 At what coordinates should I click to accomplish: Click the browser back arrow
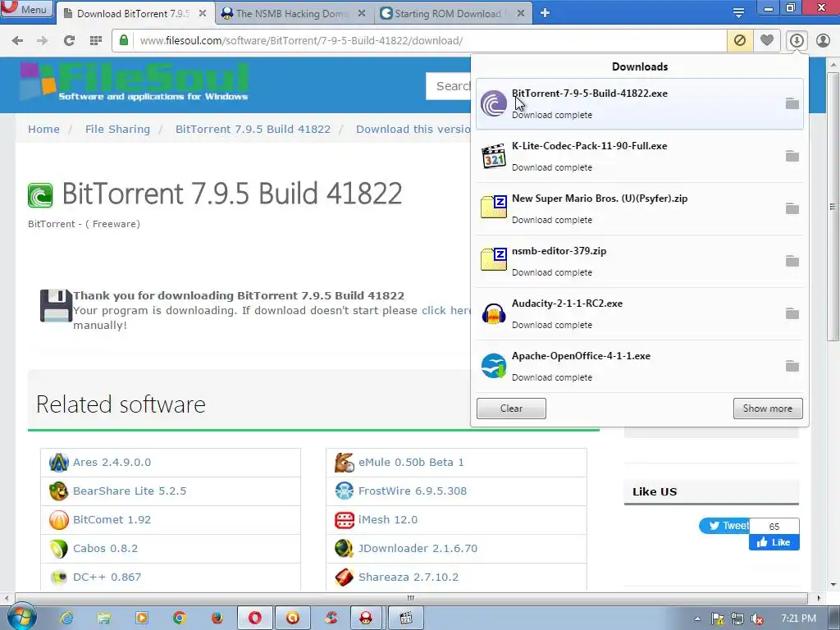point(17,41)
